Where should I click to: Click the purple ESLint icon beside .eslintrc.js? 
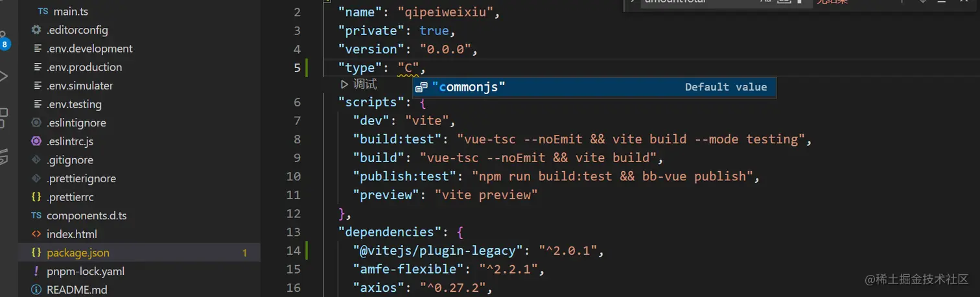(x=36, y=141)
